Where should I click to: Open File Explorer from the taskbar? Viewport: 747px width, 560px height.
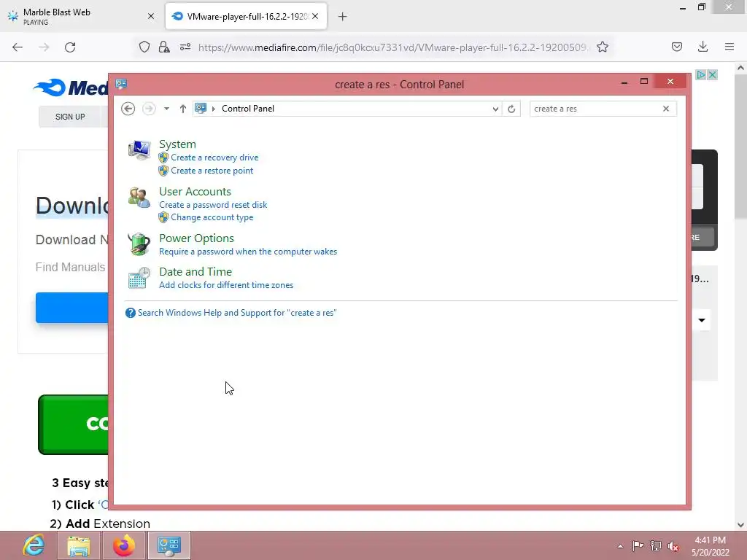pyautogui.click(x=79, y=545)
